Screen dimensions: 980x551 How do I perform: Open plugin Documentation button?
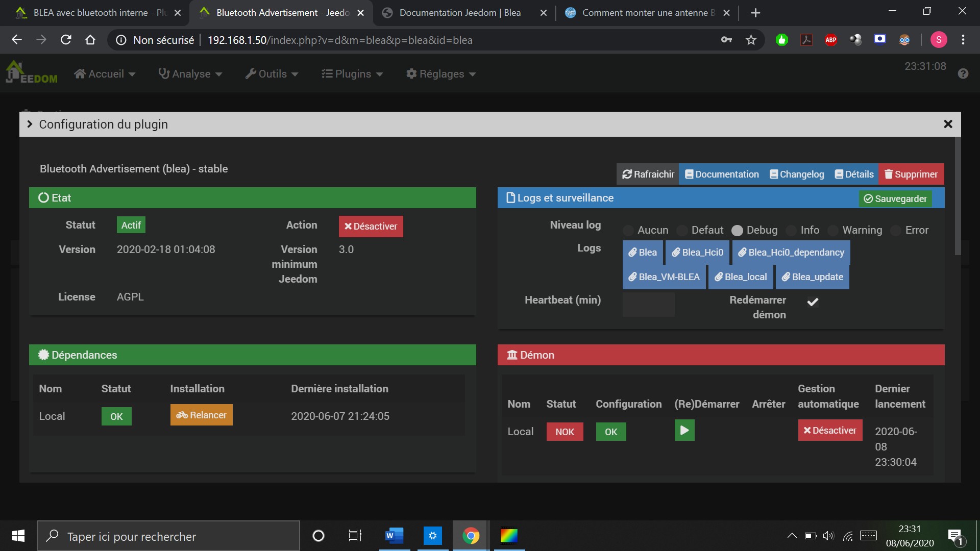coord(722,174)
